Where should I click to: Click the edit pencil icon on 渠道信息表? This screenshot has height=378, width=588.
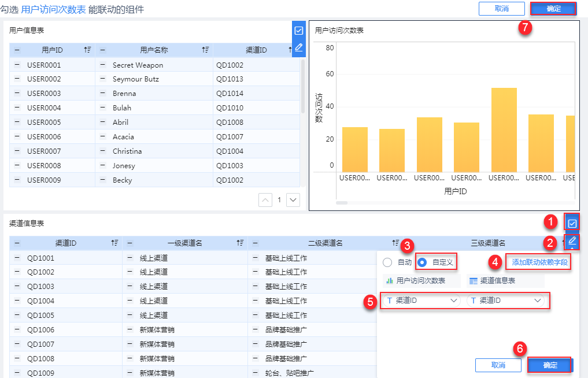[x=572, y=241]
